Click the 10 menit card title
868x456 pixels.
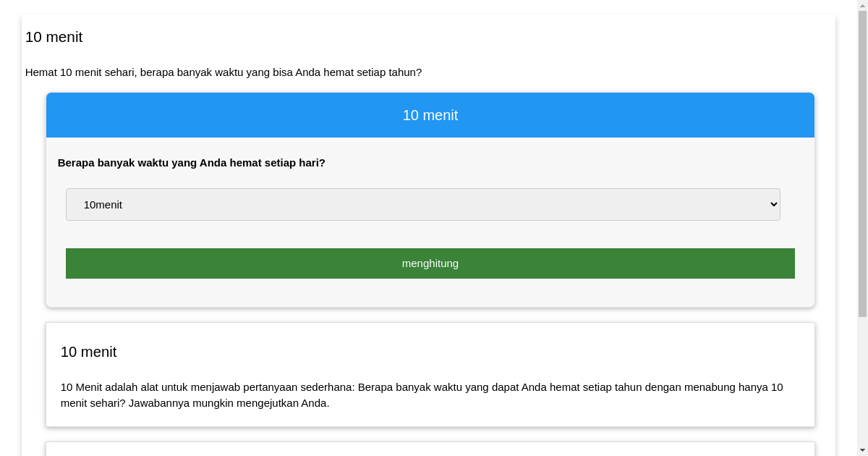(x=89, y=352)
